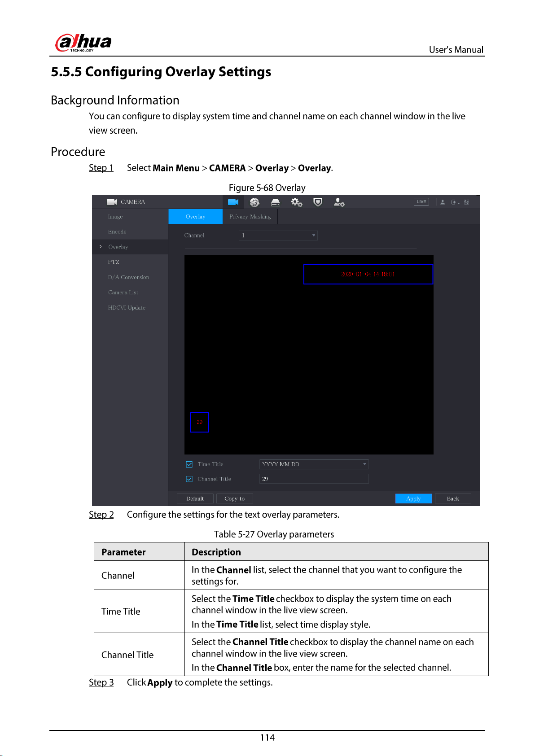Click the Copy to button
Screen dimensions: 535x756
click(x=235, y=499)
